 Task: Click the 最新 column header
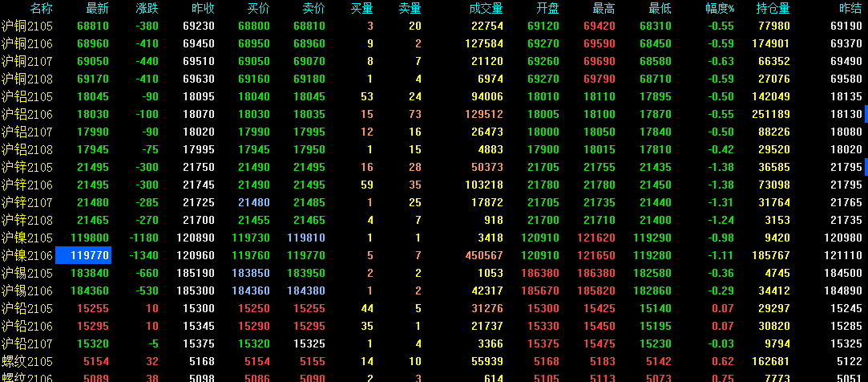[x=98, y=8]
